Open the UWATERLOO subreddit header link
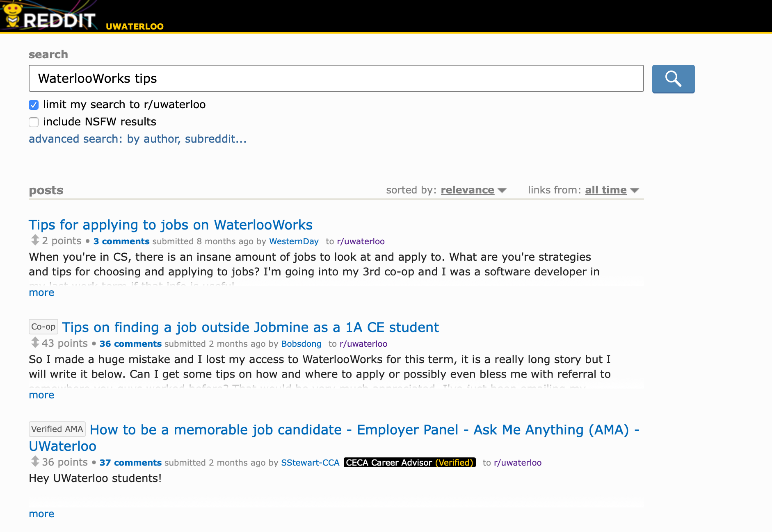Image resolution: width=772 pixels, height=532 pixels. coord(135,26)
